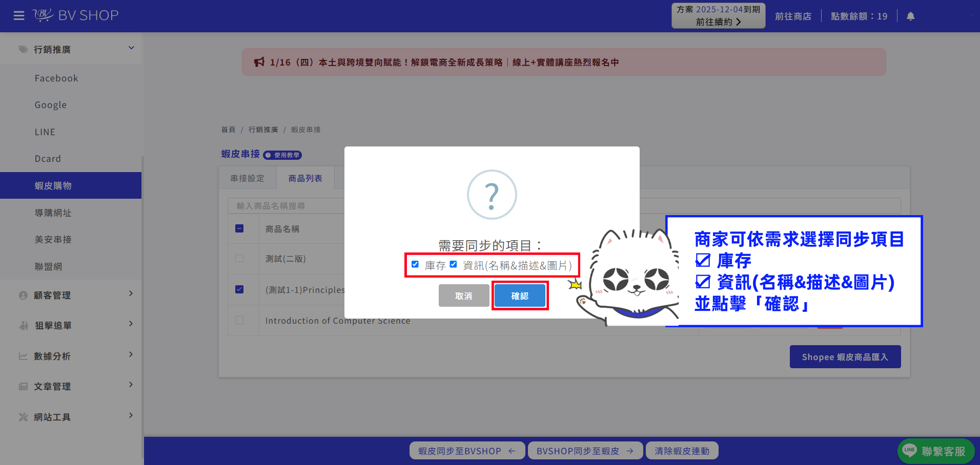Click 清除蝦皮連動 button
The width and height of the screenshot is (980, 465).
(682, 451)
